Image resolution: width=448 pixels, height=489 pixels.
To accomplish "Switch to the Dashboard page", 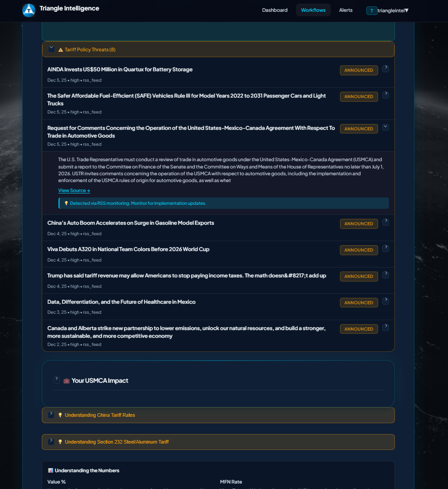I will pos(275,10).
